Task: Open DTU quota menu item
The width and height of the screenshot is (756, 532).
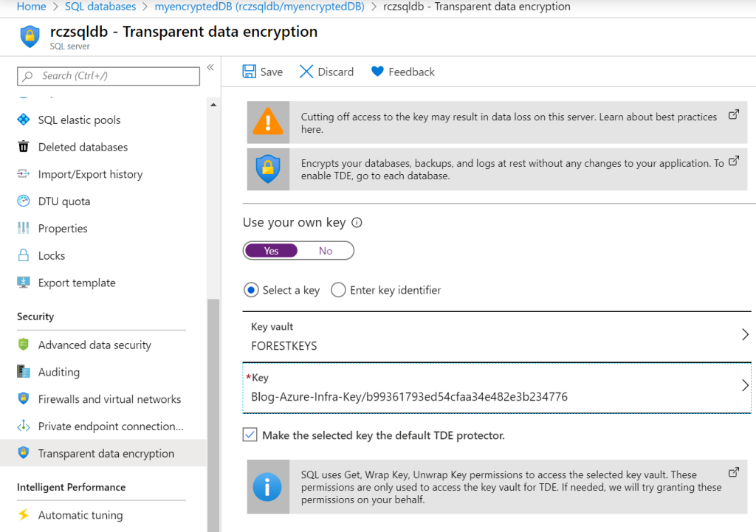Action: click(x=64, y=201)
